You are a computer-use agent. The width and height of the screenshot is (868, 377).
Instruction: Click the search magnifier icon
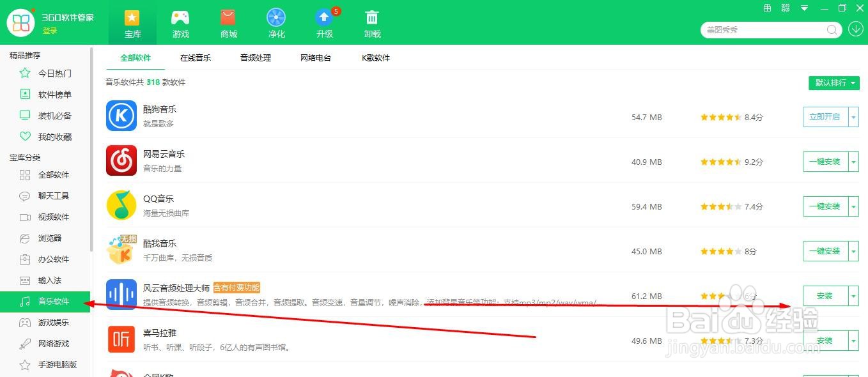832,29
